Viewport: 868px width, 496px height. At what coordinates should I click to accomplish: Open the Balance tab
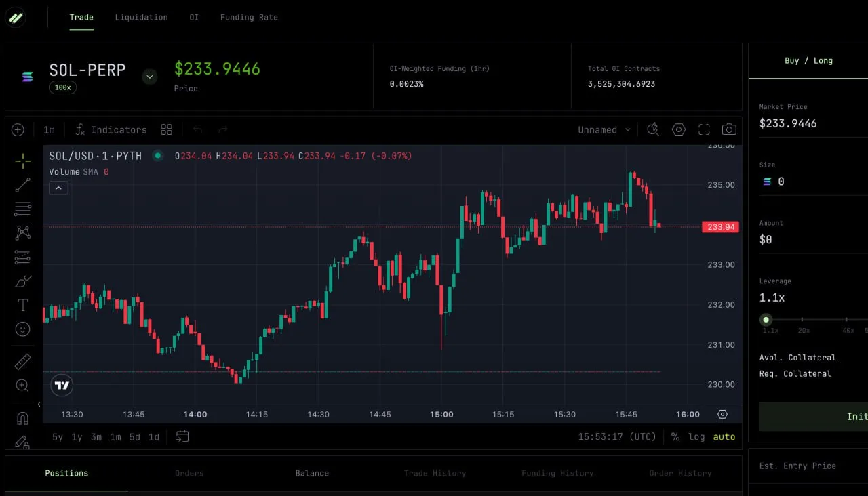tap(312, 473)
